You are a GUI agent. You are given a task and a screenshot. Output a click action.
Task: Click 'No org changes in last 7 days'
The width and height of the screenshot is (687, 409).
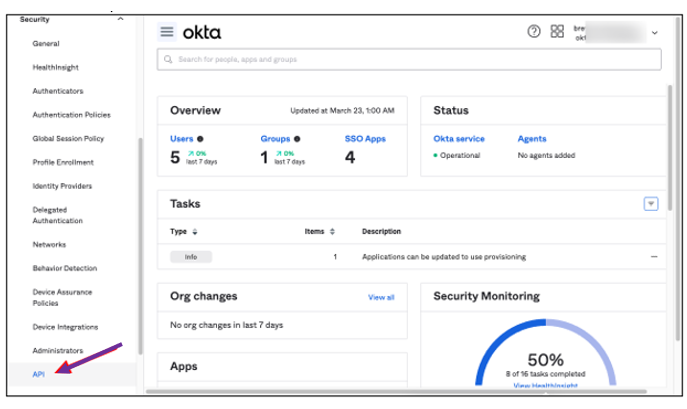[227, 325]
